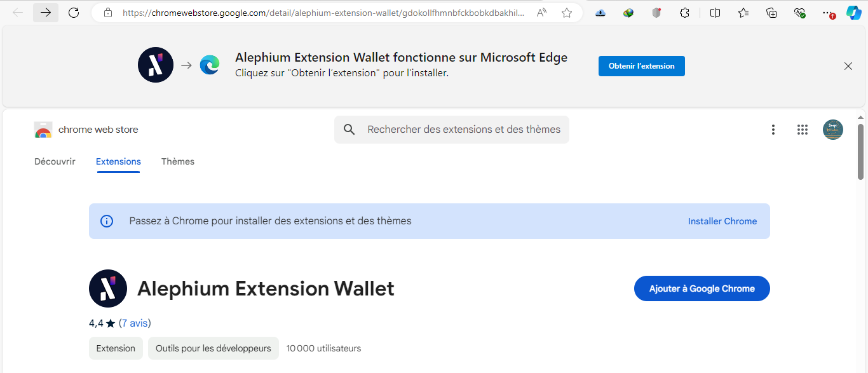
Task: Click the page vertical scrollbar thumb
Action: (x=861, y=152)
